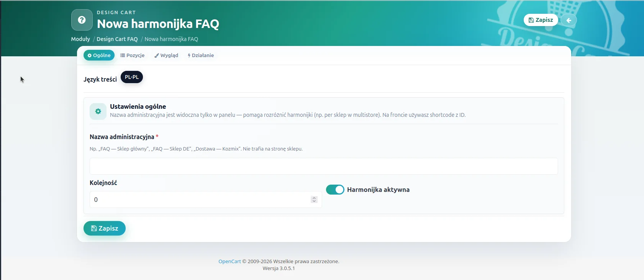Click the bottom Zapisz save button
This screenshot has height=280, width=644.
pyautogui.click(x=105, y=228)
